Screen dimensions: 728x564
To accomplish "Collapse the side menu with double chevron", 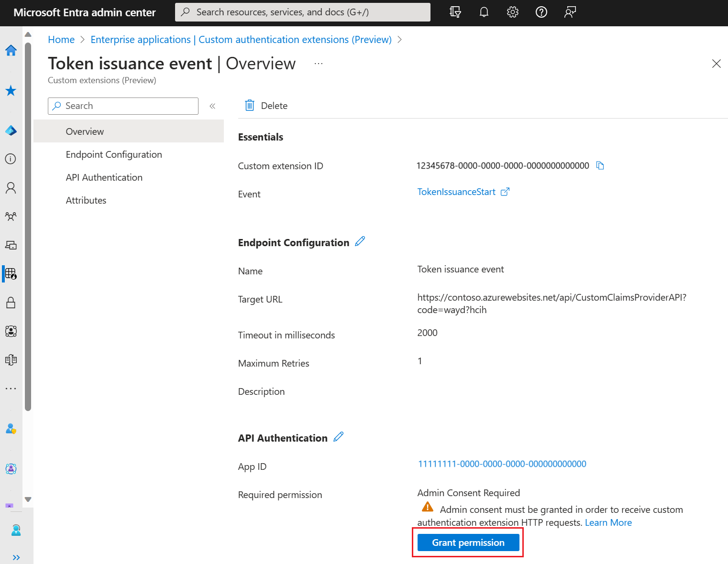I will click(x=212, y=106).
